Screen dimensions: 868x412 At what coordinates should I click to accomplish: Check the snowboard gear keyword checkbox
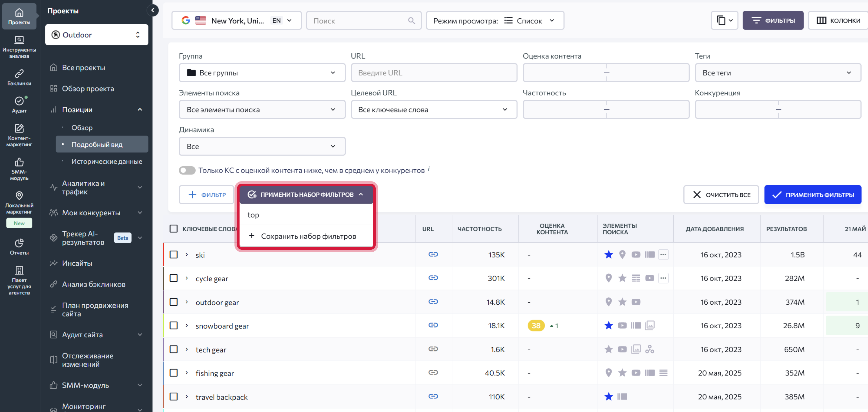(x=174, y=325)
